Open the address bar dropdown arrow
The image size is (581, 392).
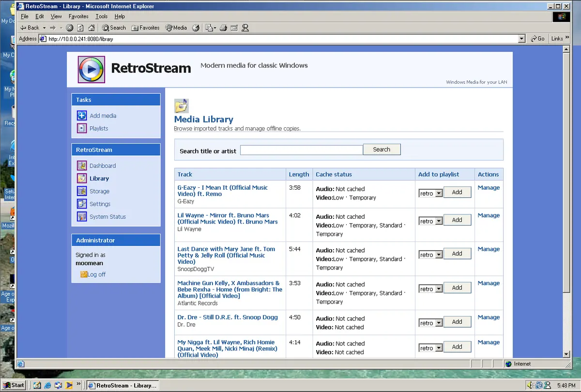click(521, 39)
